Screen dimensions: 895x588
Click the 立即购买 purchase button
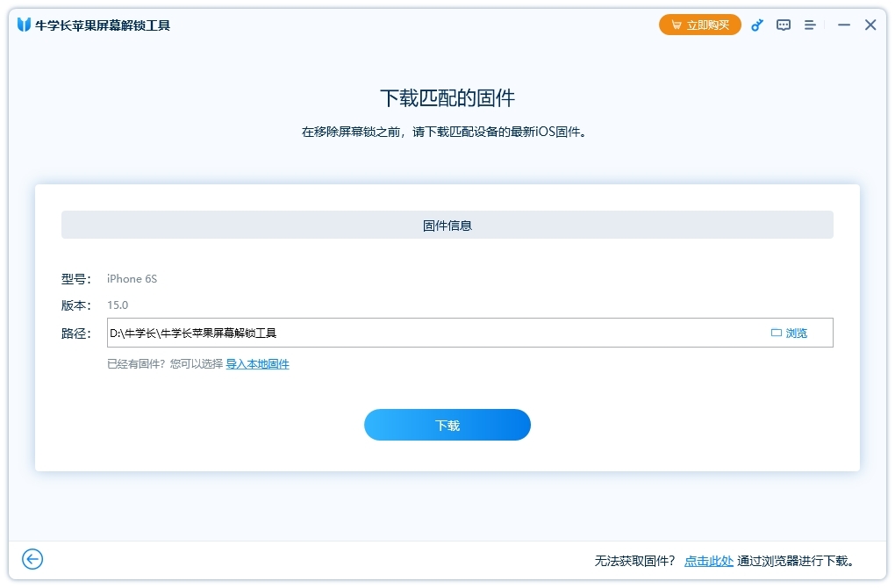(x=699, y=25)
